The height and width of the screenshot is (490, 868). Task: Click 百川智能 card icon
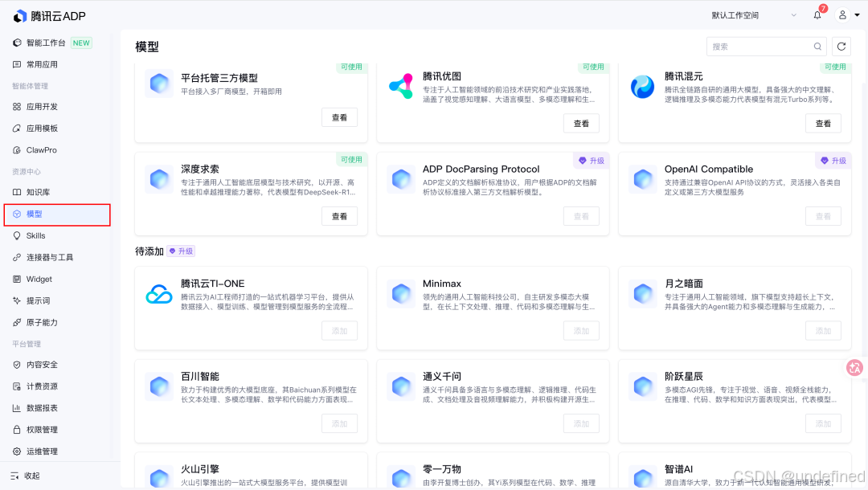pos(159,386)
